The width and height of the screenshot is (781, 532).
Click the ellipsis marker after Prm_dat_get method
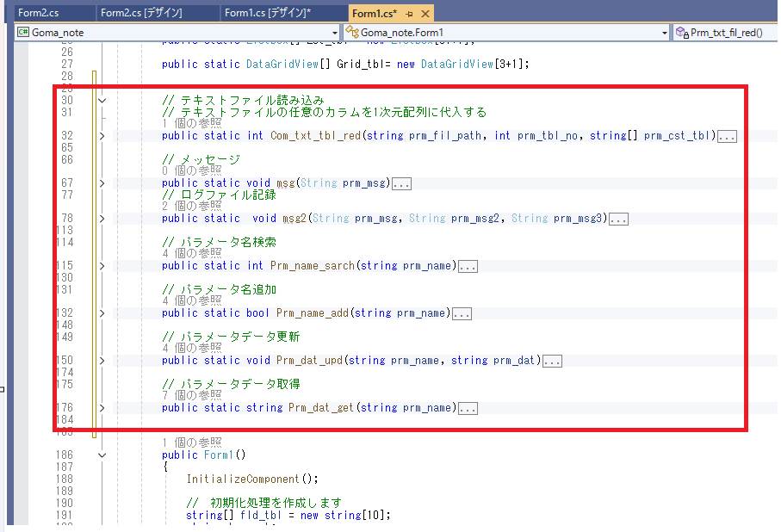click(468, 408)
